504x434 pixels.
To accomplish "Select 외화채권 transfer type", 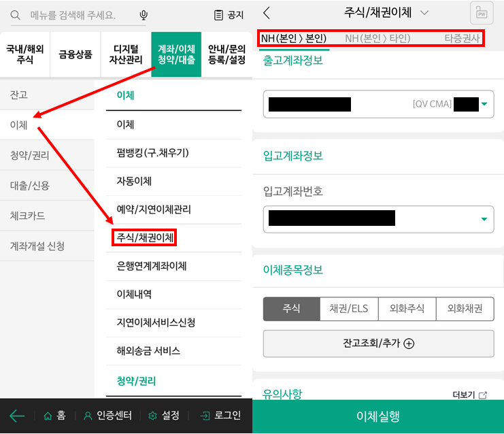I will (465, 309).
